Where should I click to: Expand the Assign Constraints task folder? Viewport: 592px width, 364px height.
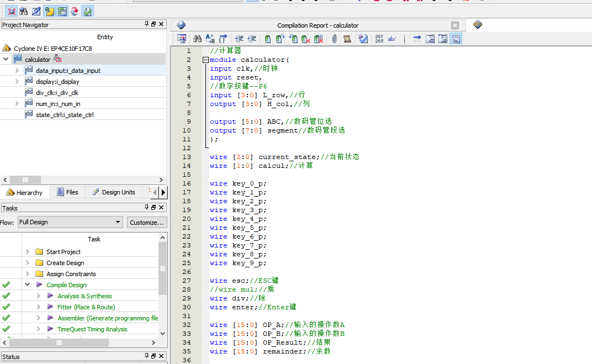coord(27,273)
